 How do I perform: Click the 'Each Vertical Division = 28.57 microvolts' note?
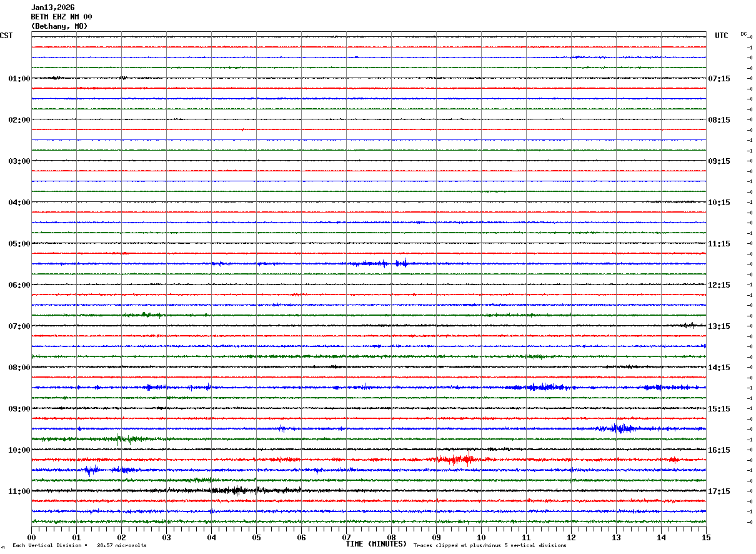(79, 545)
